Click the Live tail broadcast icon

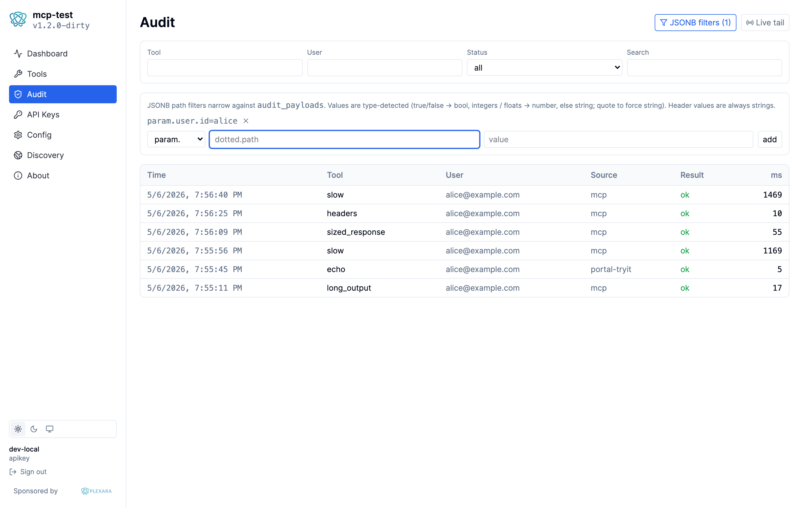[x=750, y=23]
